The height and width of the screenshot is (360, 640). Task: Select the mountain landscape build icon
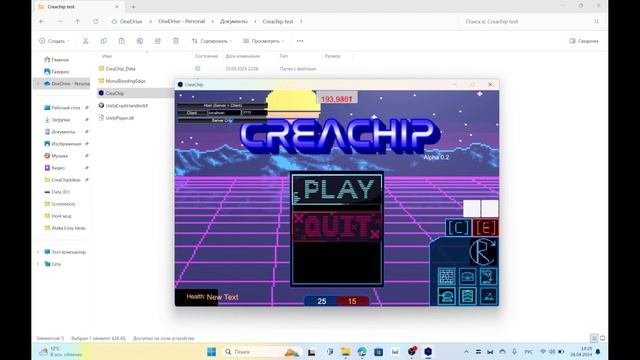[x=489, y=296]
